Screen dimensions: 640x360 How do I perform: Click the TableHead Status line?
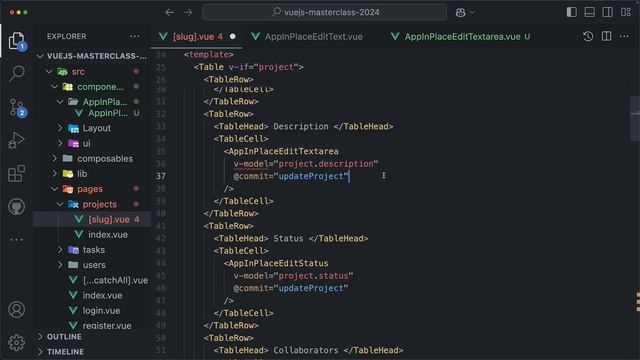(x=291, y=238)
